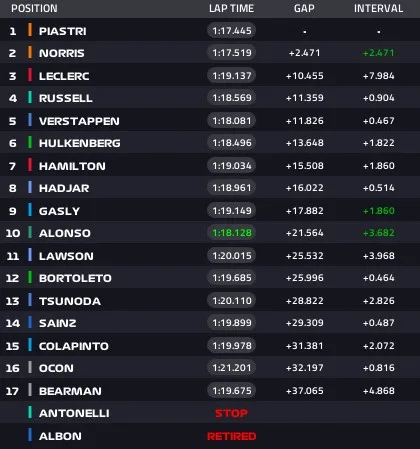The image size is (420, 449).
Task: Click Gasly's green interval +1.860
Action: tap(379, 211)
